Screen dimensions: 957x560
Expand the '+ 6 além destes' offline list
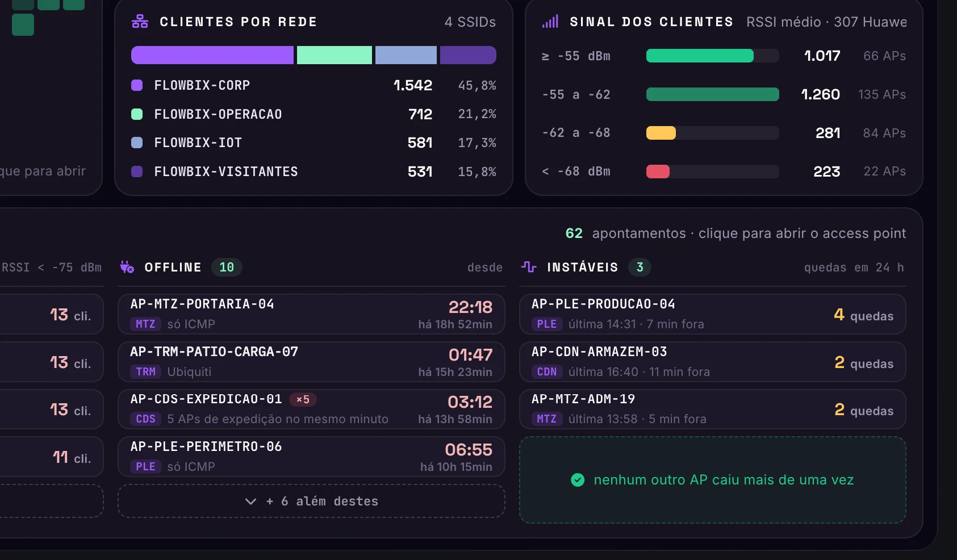tap(311, 501)
